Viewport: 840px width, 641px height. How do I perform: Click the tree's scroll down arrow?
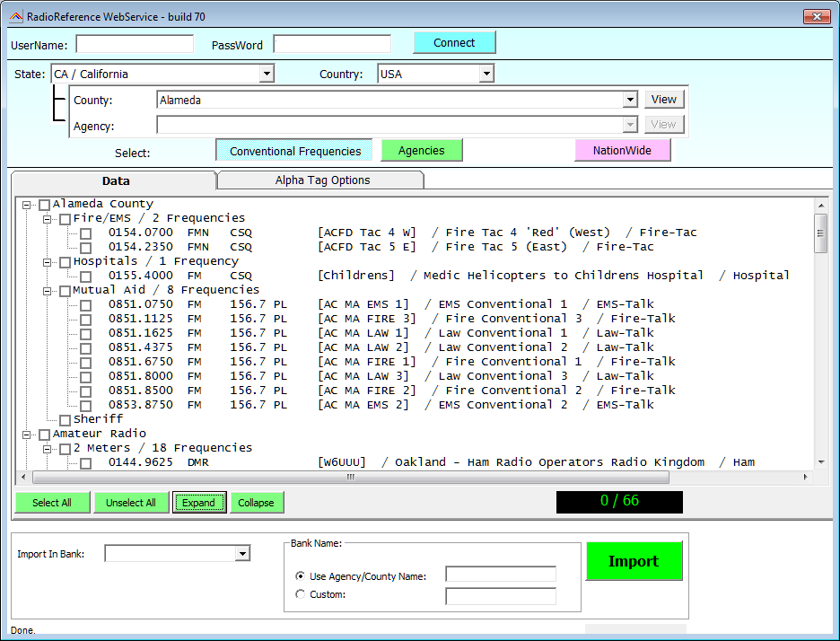click(821, 462)
